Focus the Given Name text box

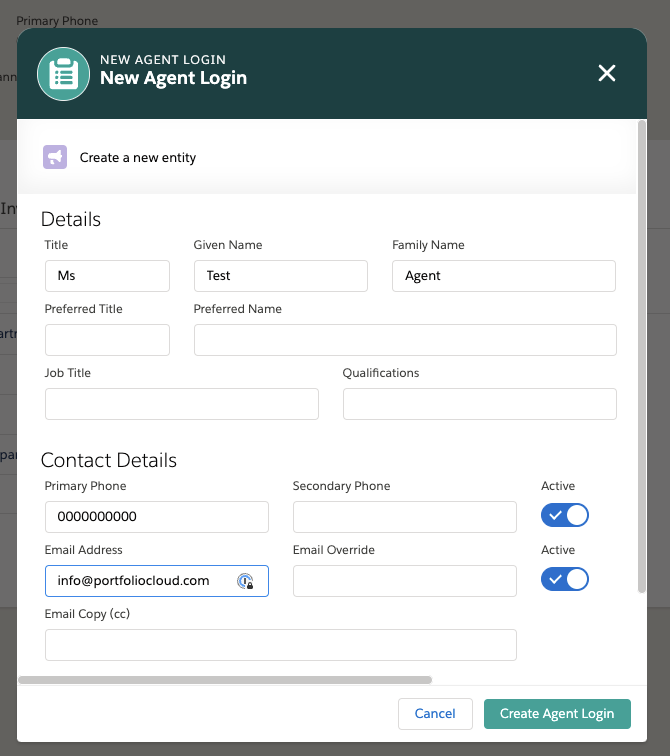[x=280, y=276]
